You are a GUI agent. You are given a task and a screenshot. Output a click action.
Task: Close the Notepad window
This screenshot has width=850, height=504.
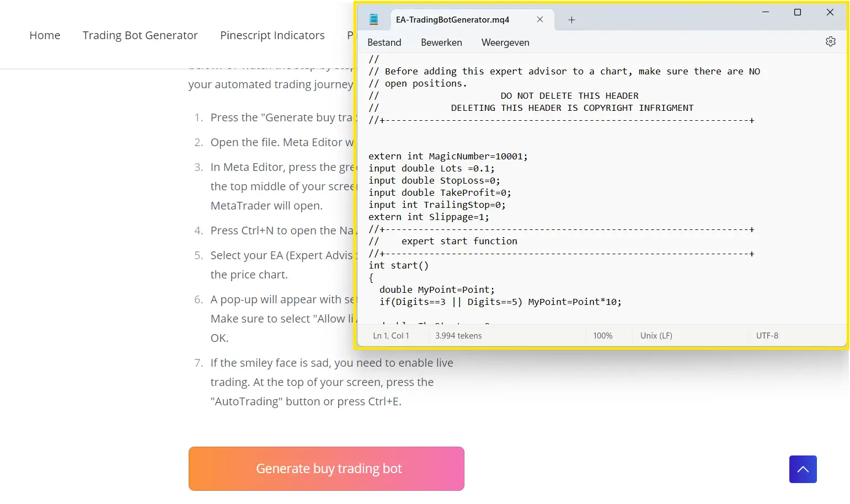[x=830, y=12]
